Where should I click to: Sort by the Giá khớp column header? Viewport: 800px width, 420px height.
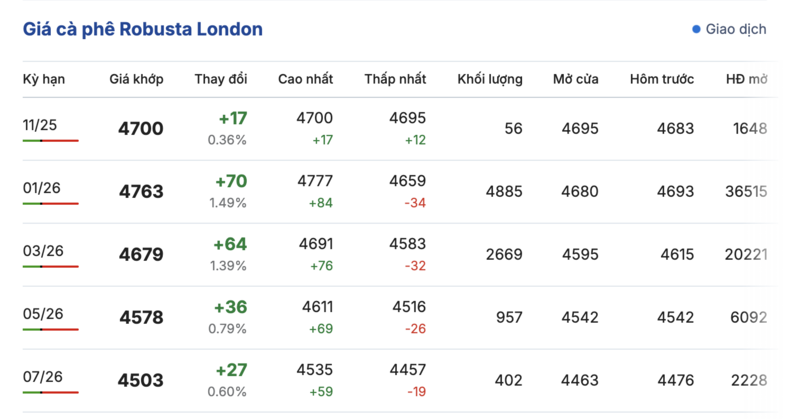136,79
